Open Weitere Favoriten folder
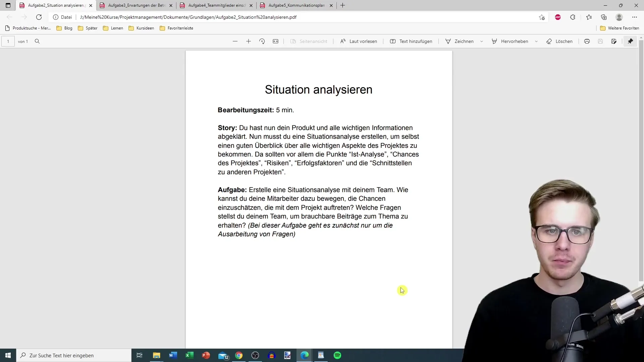The width and height of the screenshot is (644, 362). tap(620, 28)
